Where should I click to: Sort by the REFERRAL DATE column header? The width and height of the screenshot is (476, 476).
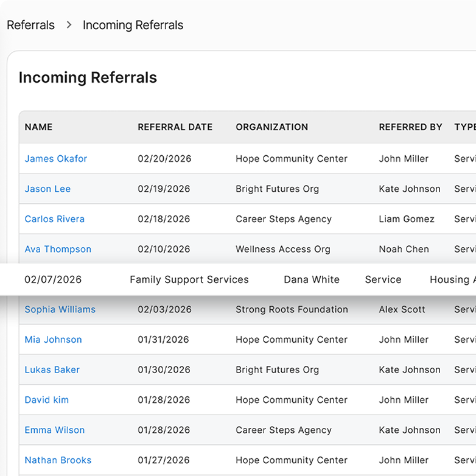point(175,127)
